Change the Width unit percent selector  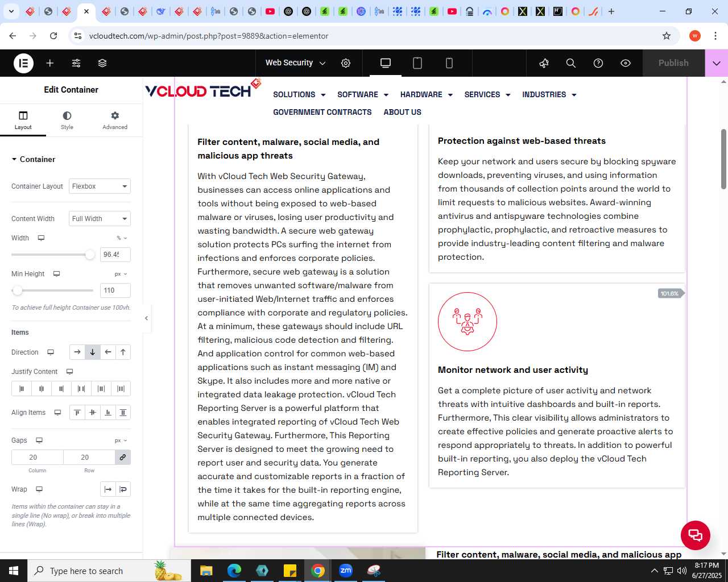click(x=122, y=238)
